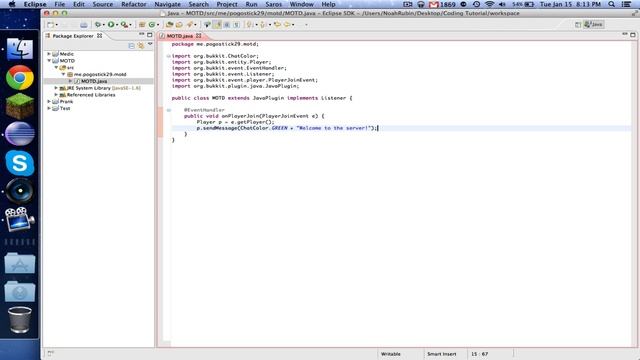The image size is (640, 360).
Task: Maximize the editor area
Action: (633, 35)
